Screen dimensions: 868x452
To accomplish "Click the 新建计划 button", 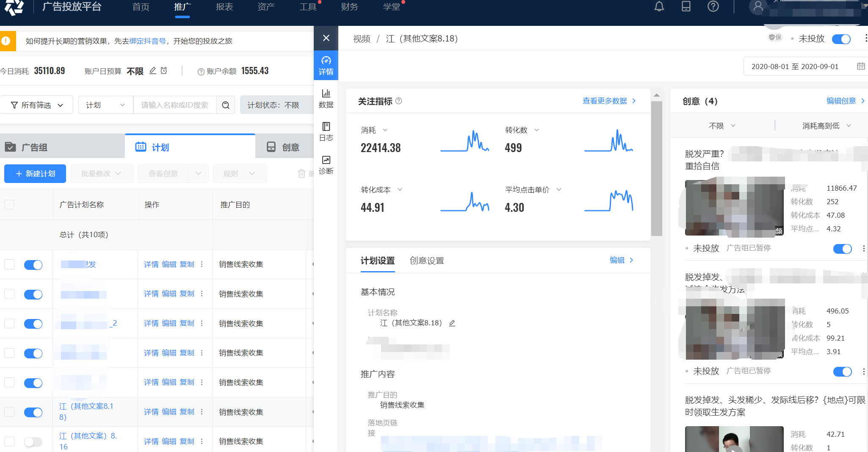I will pos(35,173).
